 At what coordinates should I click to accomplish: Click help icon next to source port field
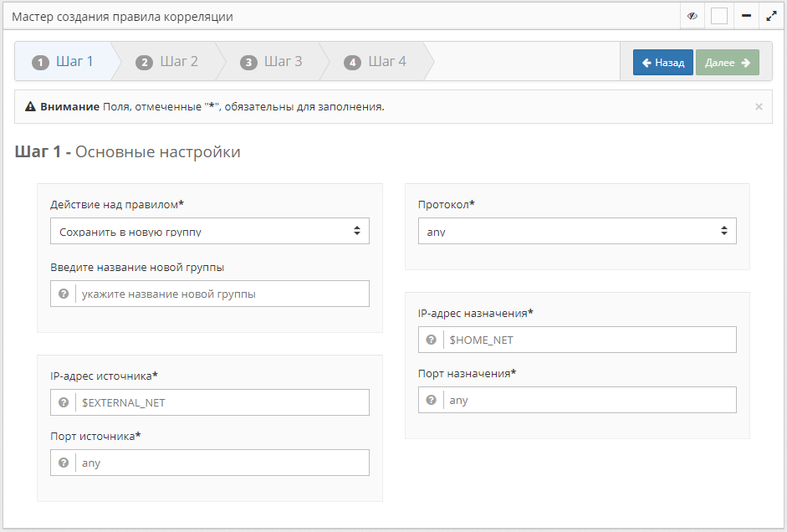coord(64,463)
